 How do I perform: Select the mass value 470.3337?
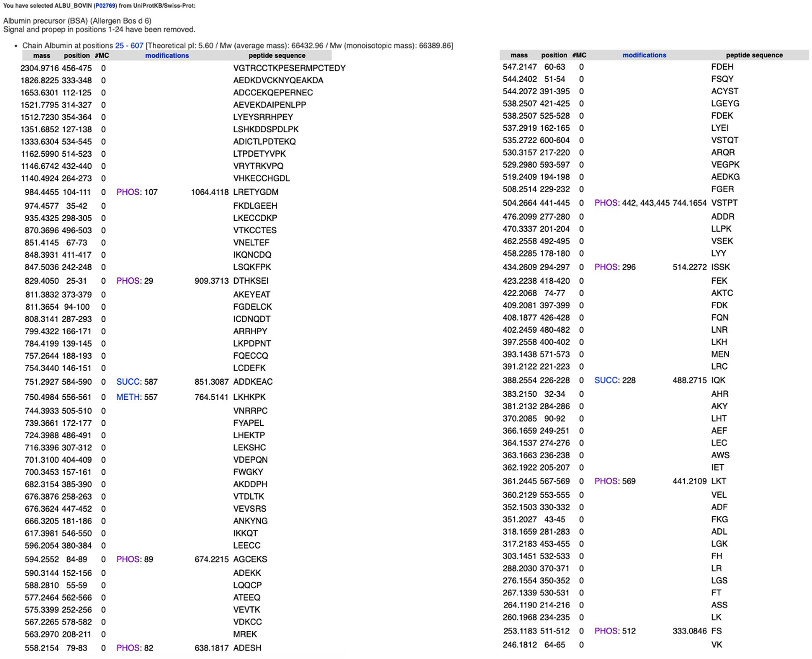520,229
